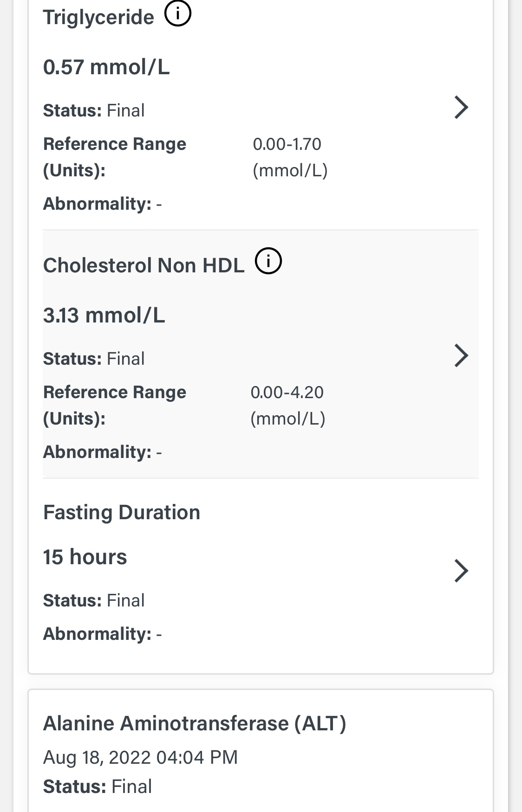Image resolution: width=522 pixels, height=812 pixels.
Task: Tap Fasting Duration Status: Final line
Action: click(94, 601)
